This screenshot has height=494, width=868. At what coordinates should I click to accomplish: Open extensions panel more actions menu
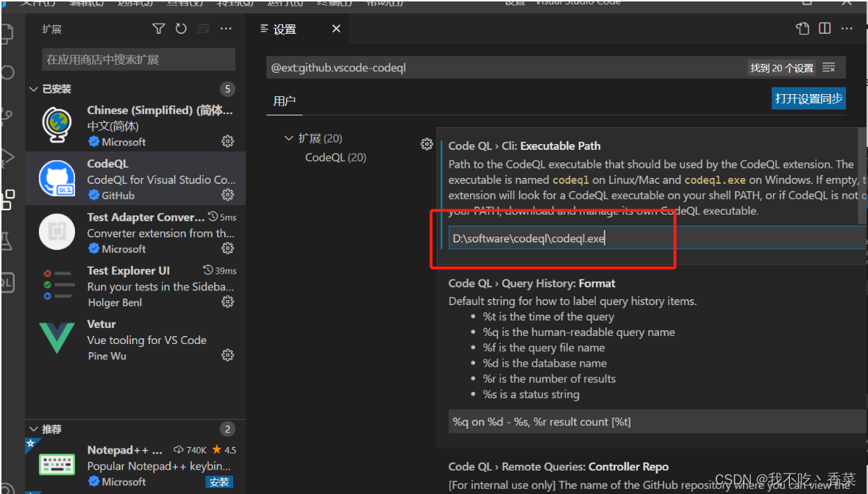pos(226,29)
